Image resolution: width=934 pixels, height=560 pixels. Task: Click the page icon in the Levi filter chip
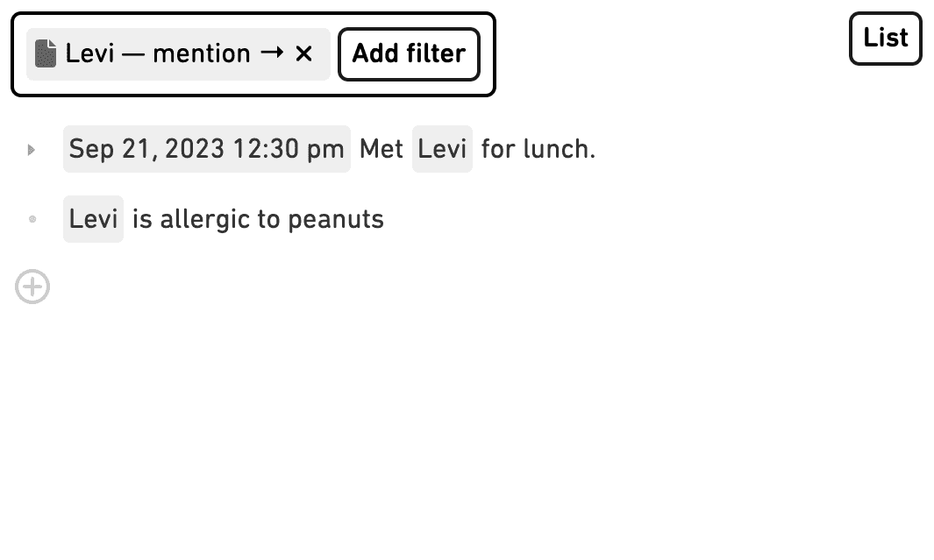46,53
